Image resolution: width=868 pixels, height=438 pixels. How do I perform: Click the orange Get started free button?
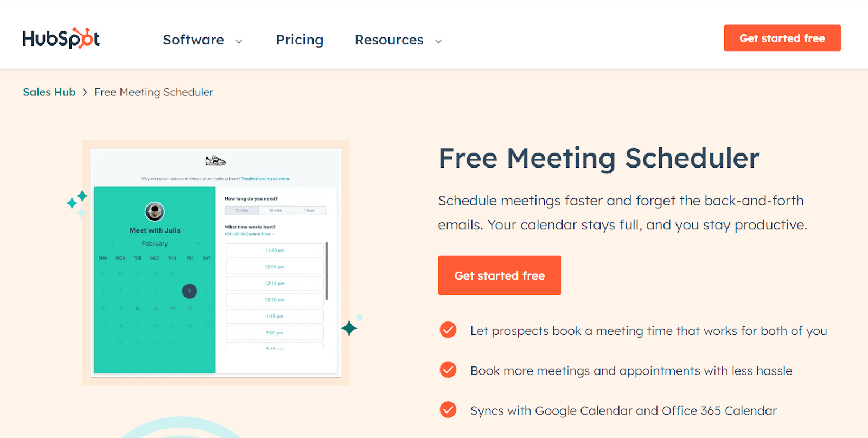499,275
